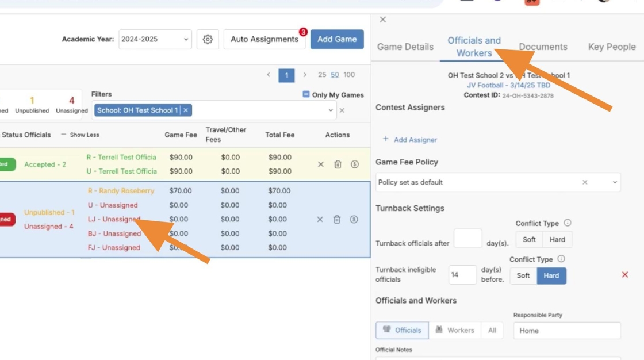
Task: Select Soft conflict type for ineligible officials
Action: coord(523,275)
